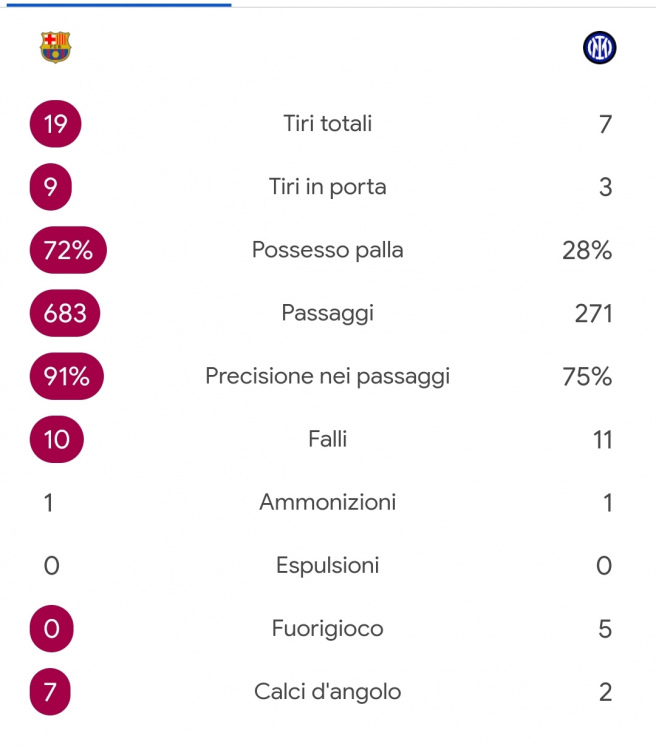Click Inter's 271 passes value
This screenshot has width=656, height=750.
[x=593, y=314]
